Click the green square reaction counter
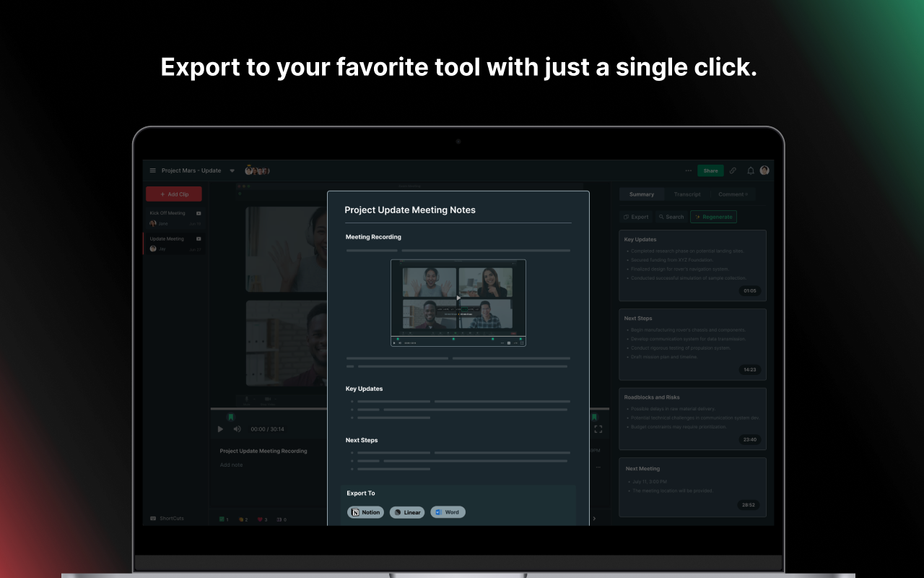This screenshot has height=578, width=924. click(x=224, y=519)
